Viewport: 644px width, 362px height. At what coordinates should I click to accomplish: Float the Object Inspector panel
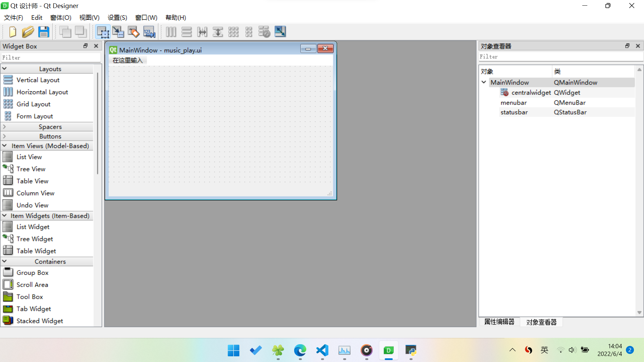pyautogui.click(x=627, y=46)
